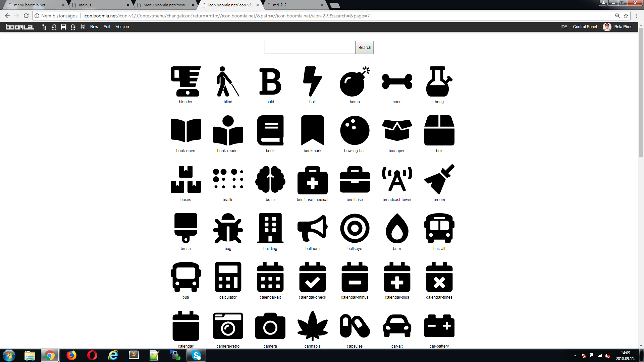Pick the bold letter B icon
Screen dimensions: 644x362
[x=270, y=81]
